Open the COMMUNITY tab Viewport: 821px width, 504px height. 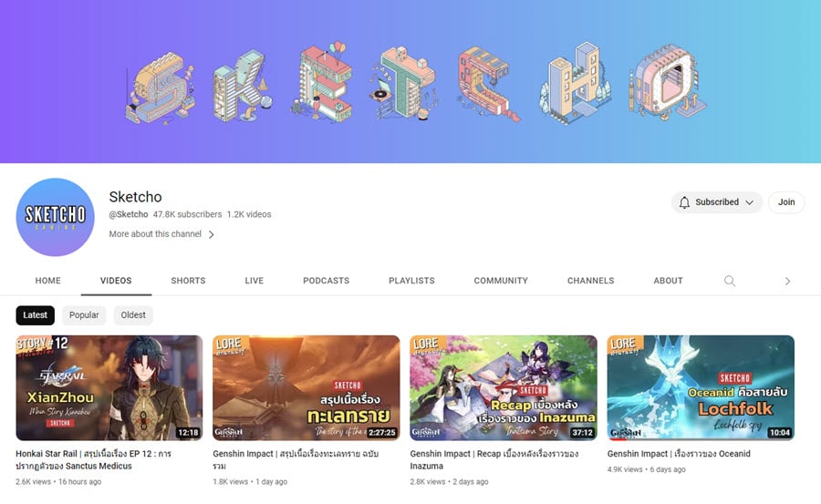coord(501,281)
